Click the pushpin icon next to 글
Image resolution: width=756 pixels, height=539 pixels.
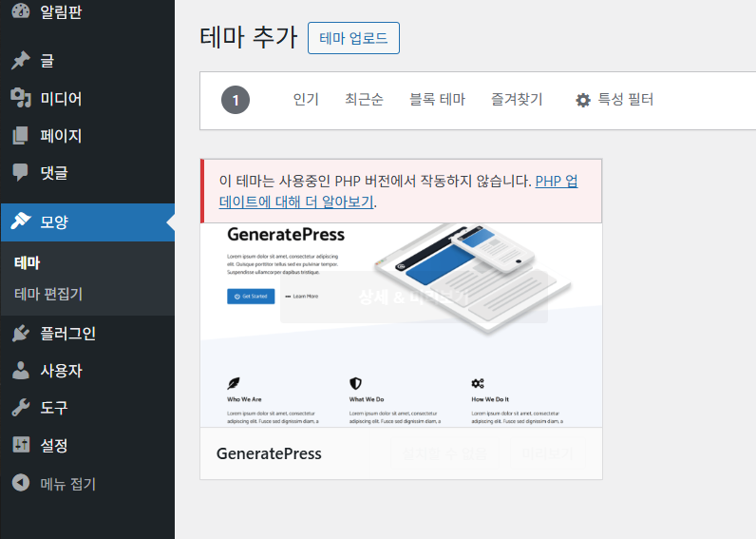[20, 60]
